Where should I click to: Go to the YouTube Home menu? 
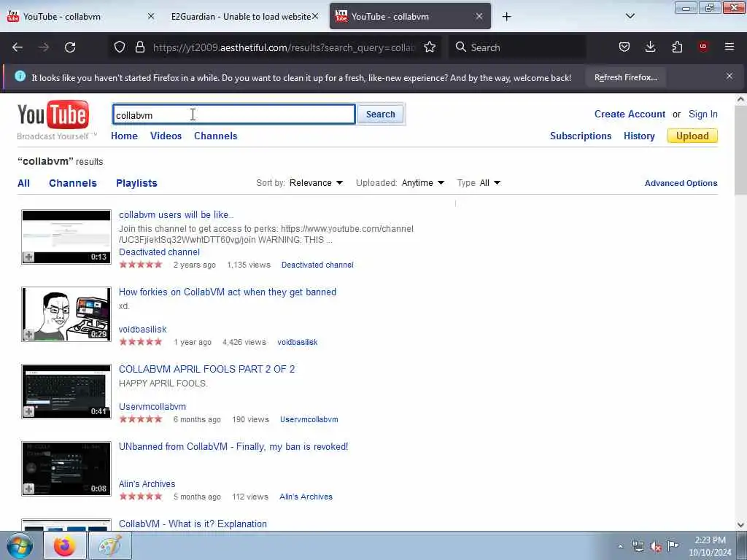click(x=124, y=136)
